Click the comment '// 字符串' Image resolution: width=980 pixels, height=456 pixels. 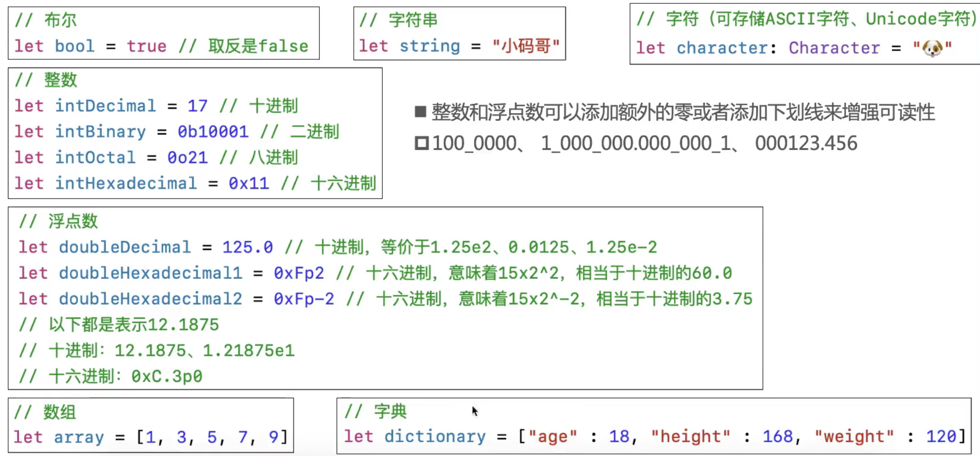click(398, 20)
